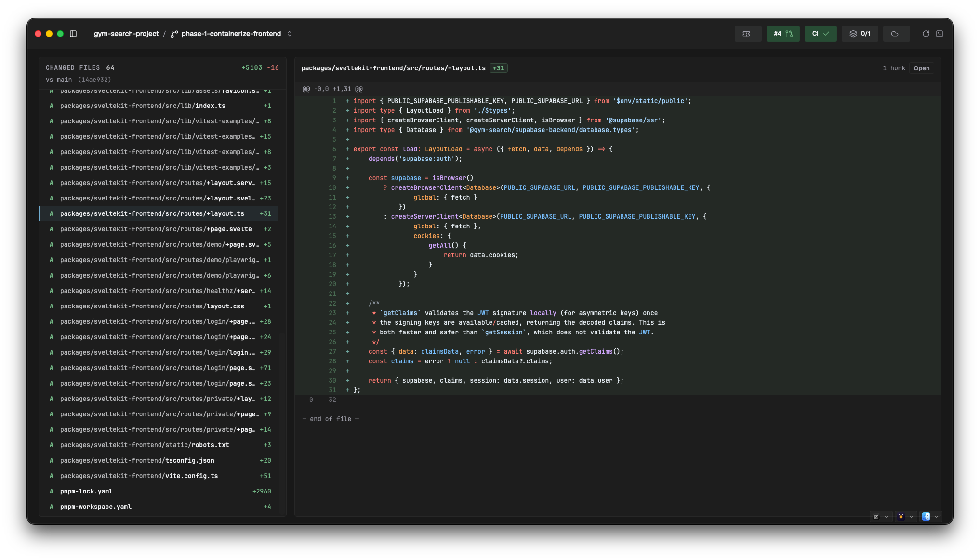The width and height of the screenshot is (980, 560).
Task: Click the cloud icon button
Action: (x=895, y=34)
